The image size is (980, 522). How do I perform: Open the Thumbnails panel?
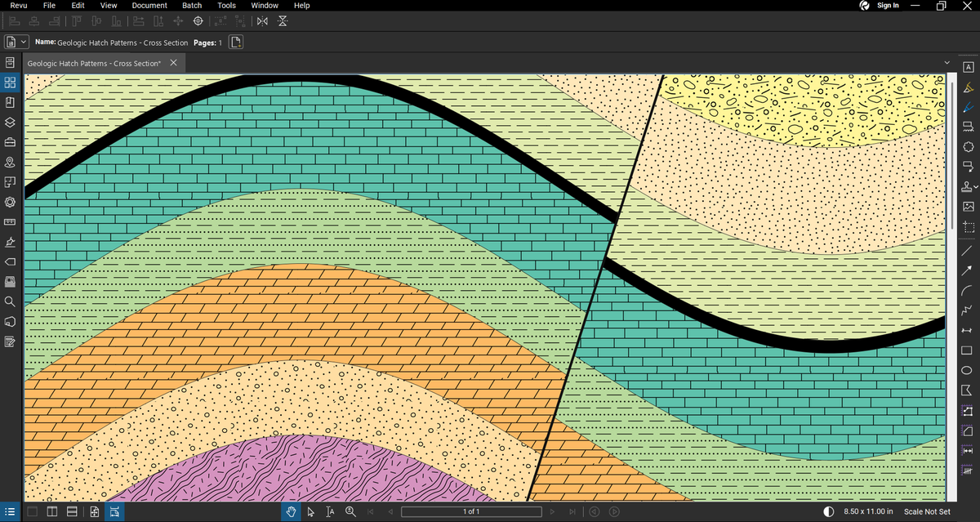(x=10, y=83)
